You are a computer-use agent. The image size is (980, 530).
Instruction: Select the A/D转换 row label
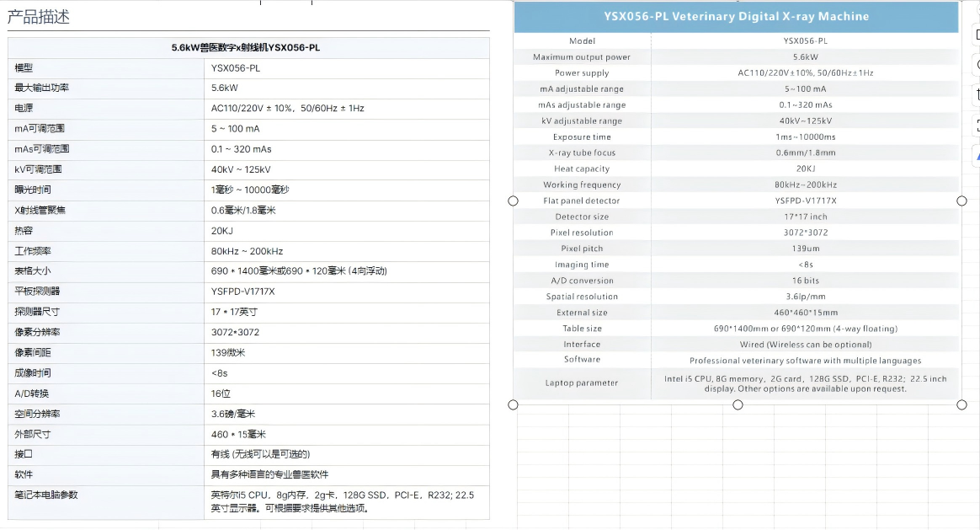click(31, 393)
